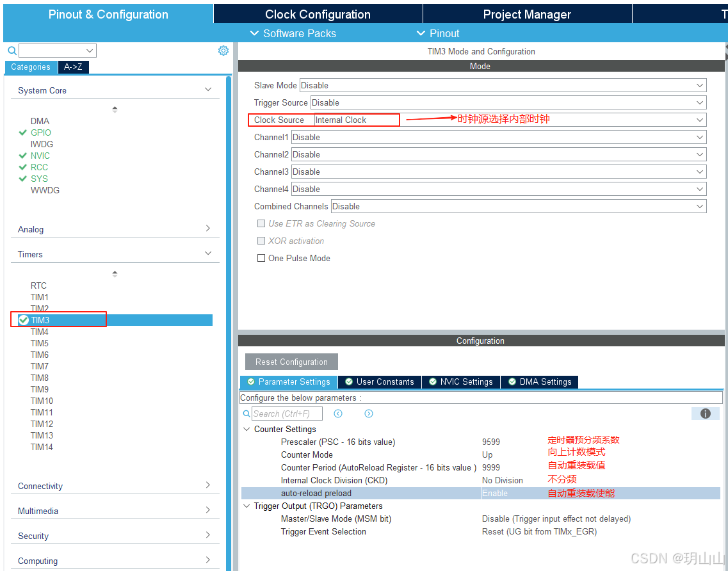Screen dimensions: 728x571
Task: Open the Combined Channels dropdown
Action: pyautogui.click(x=519, y=206)
